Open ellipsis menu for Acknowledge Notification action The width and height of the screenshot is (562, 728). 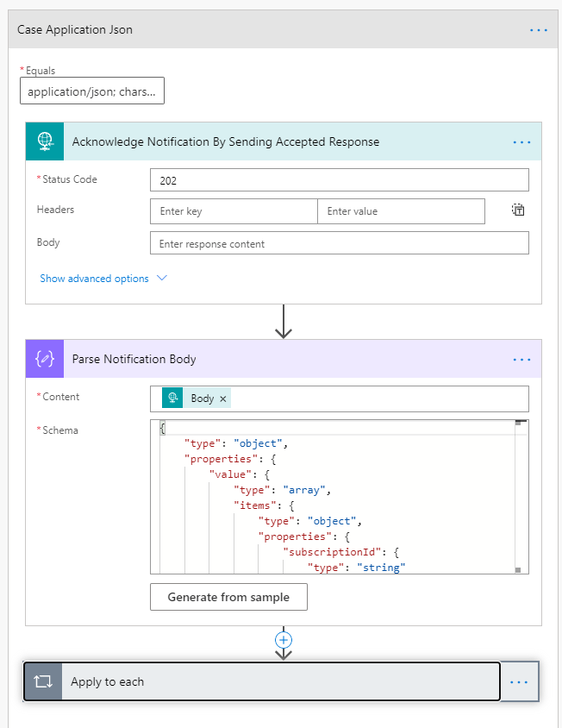click(521, 141)
